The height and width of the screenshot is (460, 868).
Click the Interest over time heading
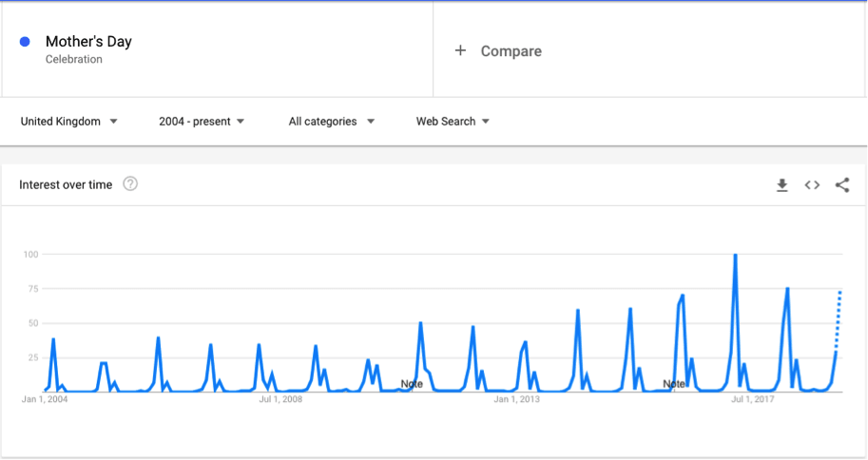click(66, 185)
